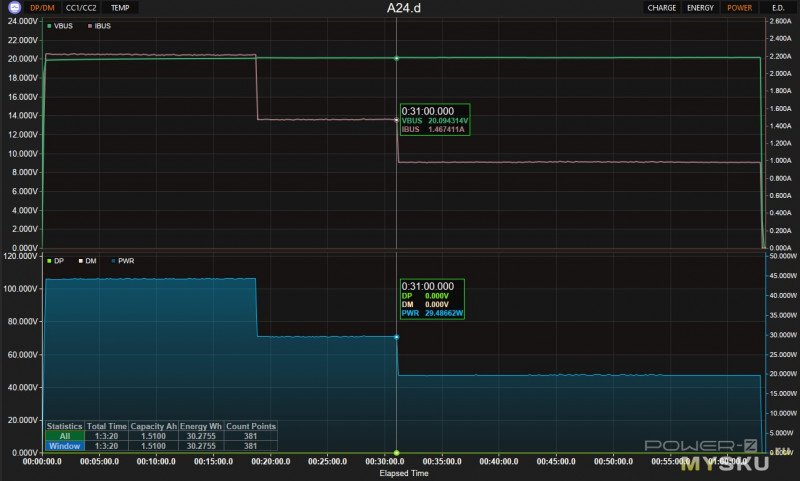
Task: Click the PWR cursor point on lower chart
Action: (397, 336)
